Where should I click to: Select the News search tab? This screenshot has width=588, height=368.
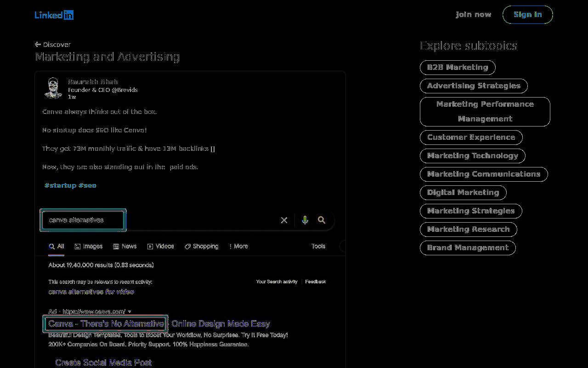[x=125, y=247]
